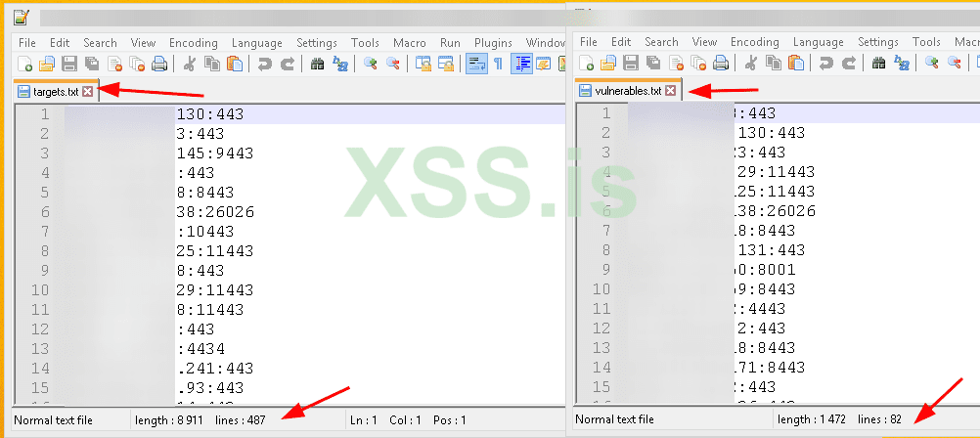
Task: Open Find binoculars icon in targets.txt window
Action: pos(318,64)
